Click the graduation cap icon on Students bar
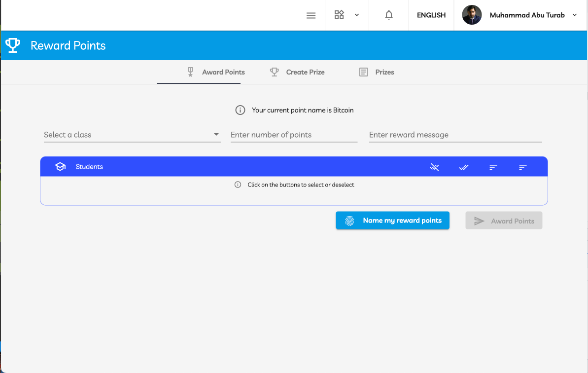Image resolution: width=588 pixels, height=373 pixels. click(x=60, y=166)
